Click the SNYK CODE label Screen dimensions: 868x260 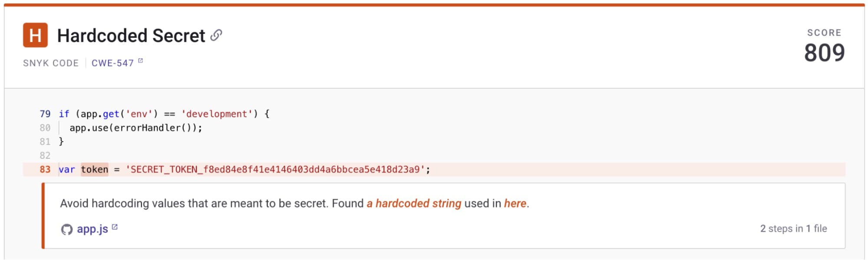[51, 63]
